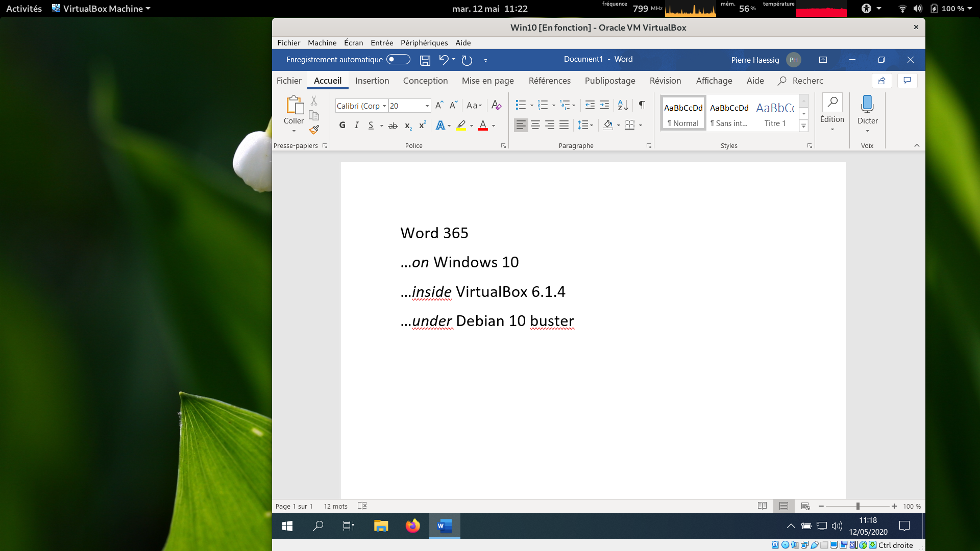The width and height of the screenshot is (980, 551).
Task: Open the Périphériques VirtualBox menu
Action: point(424,43)
